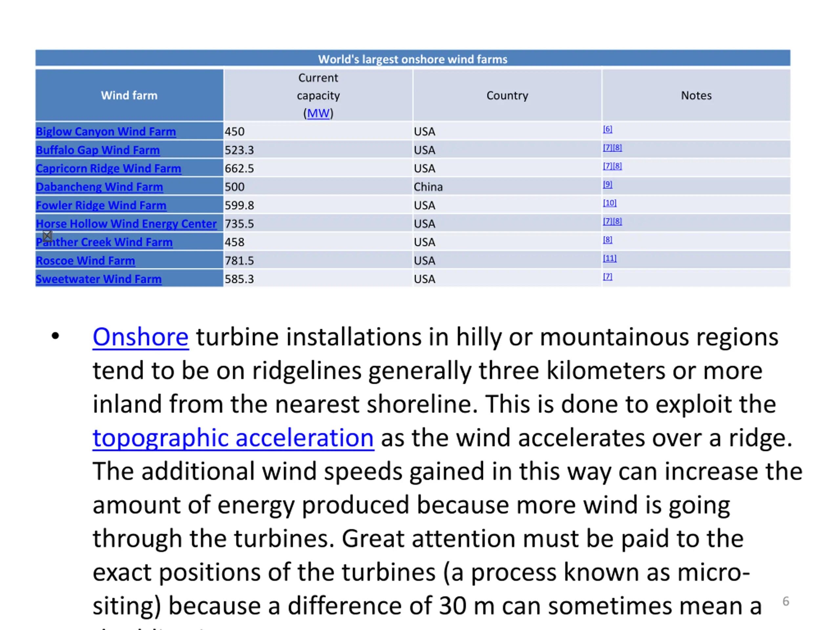Open the Dabancheng Wind Farm link

pos(99,187)
